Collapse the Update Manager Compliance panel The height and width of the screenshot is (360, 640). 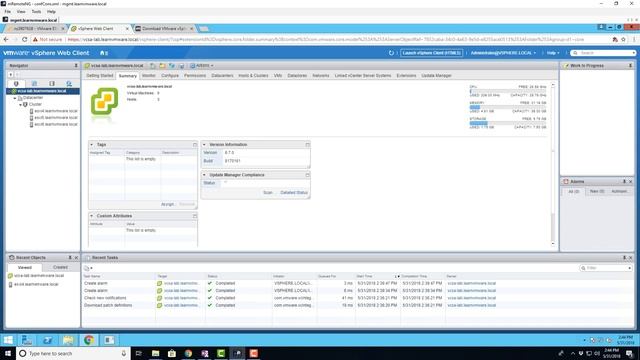coord(204,175)
